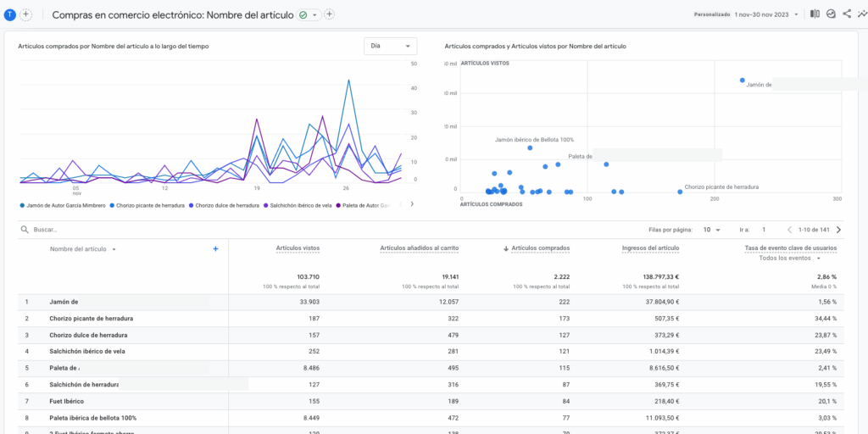Click the add filter plus after report title
This screenshot has width=868, height=434.
pyautogui.click(x=330, y=14)
